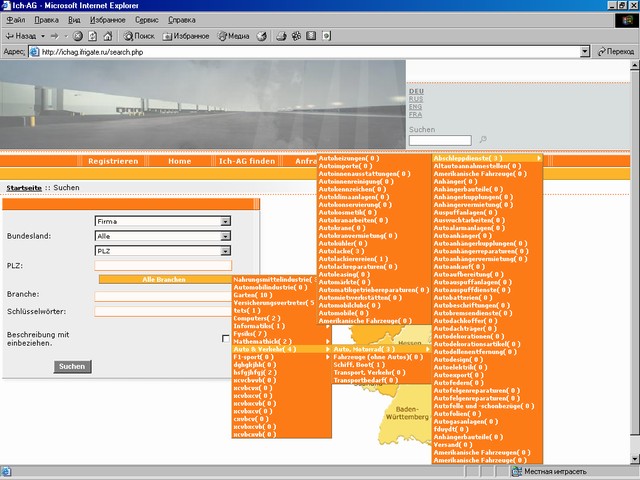Open the Вид menu
This screenshot has width=640, height=480.
pos(74,20)
